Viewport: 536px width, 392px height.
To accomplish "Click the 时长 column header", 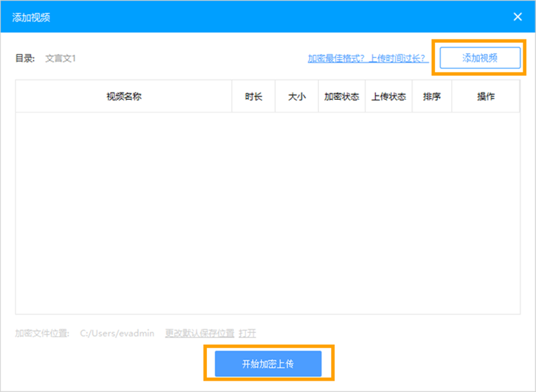I will click(x=254, y=96).
